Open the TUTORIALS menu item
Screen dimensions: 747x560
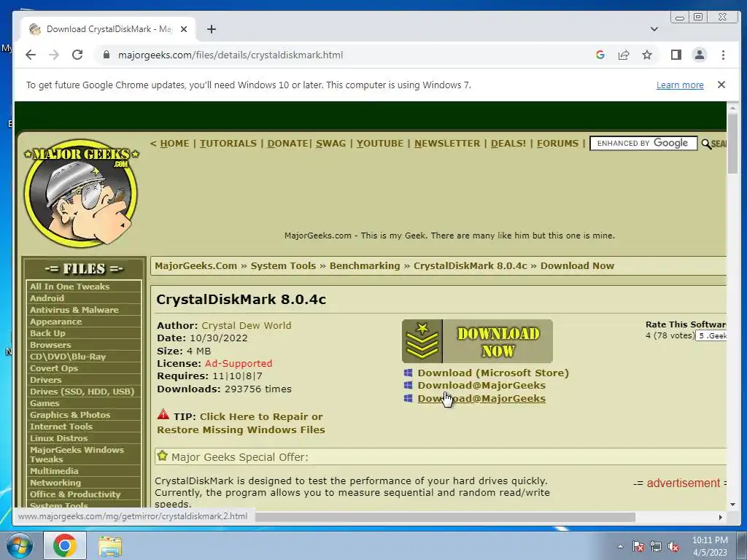pyautogui.click(x=228, y=144)
